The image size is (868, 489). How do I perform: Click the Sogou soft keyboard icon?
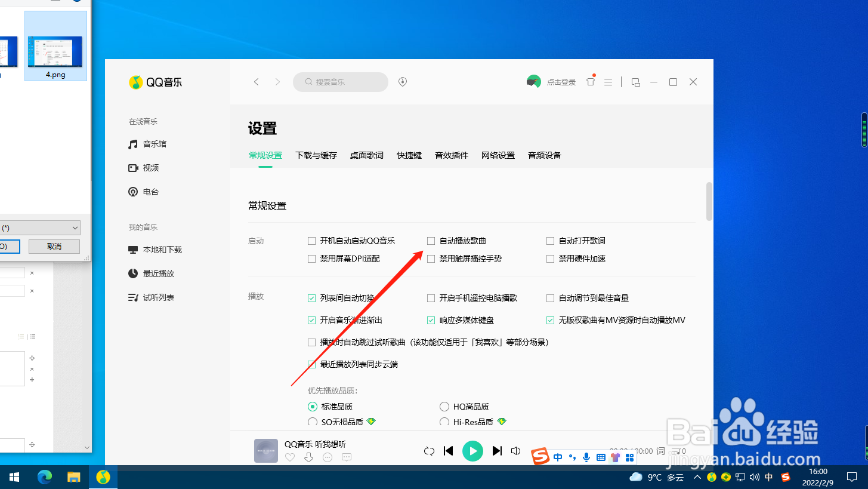click(x=601, y=457)
